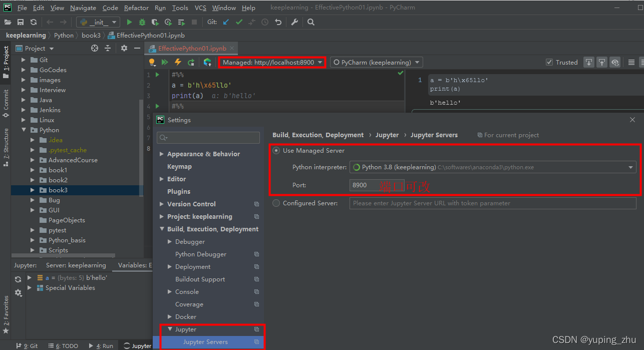Open the Python interpreter combo box

(x=493, y=167)
